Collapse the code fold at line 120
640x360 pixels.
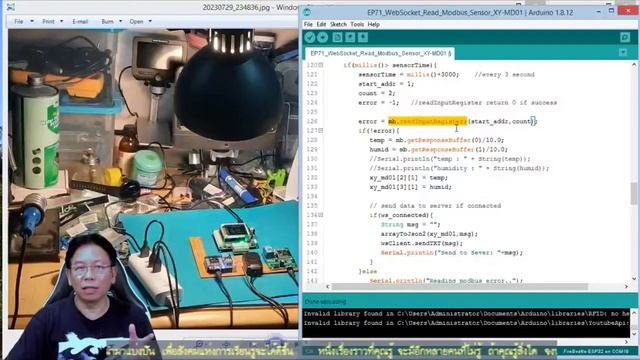(x=321, y=65)
